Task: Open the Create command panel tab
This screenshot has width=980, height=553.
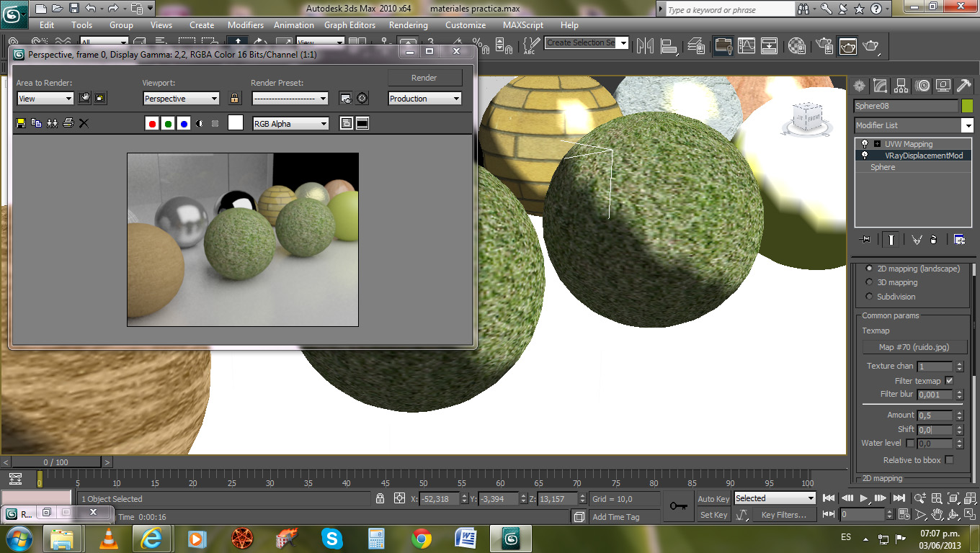Action: (x=859, y=86)
